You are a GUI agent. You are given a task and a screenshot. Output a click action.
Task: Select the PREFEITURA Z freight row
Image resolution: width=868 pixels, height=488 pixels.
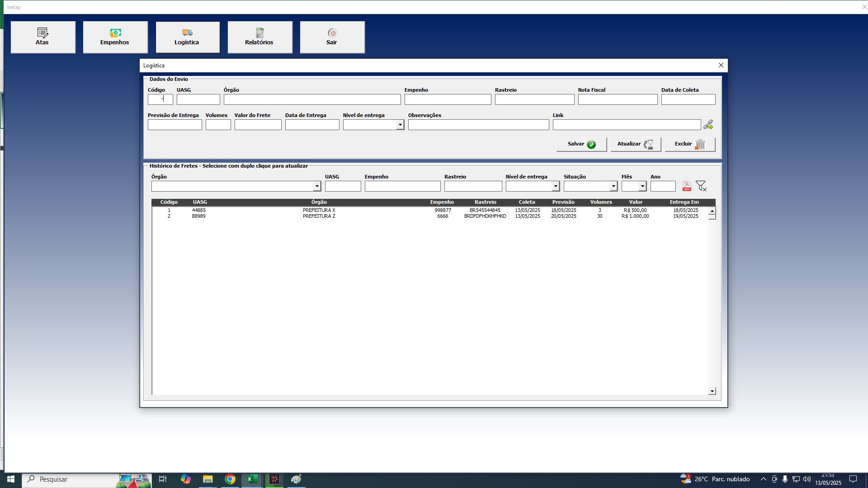point(429,216)
